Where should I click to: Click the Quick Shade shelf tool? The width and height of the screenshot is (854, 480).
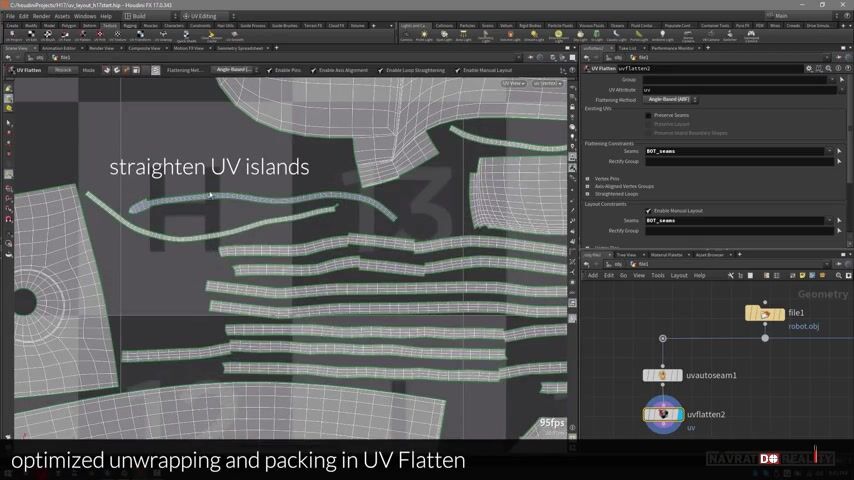click(x=186, y=36)
